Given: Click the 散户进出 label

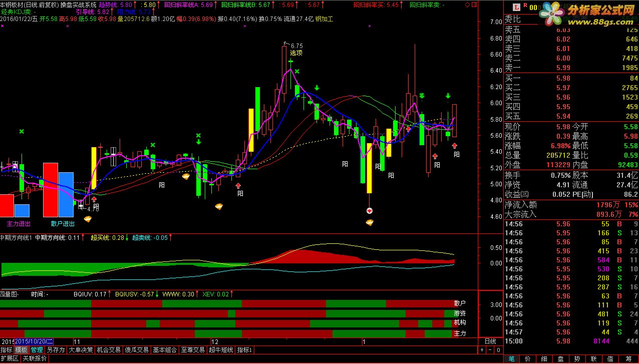Looking at the screenshot, I should point(63,223).
